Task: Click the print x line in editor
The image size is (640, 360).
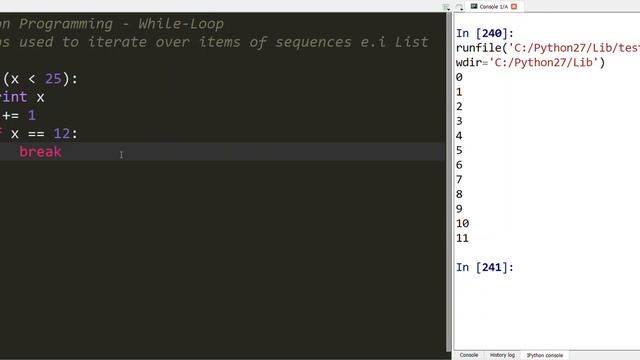Action: click(22, 97)
